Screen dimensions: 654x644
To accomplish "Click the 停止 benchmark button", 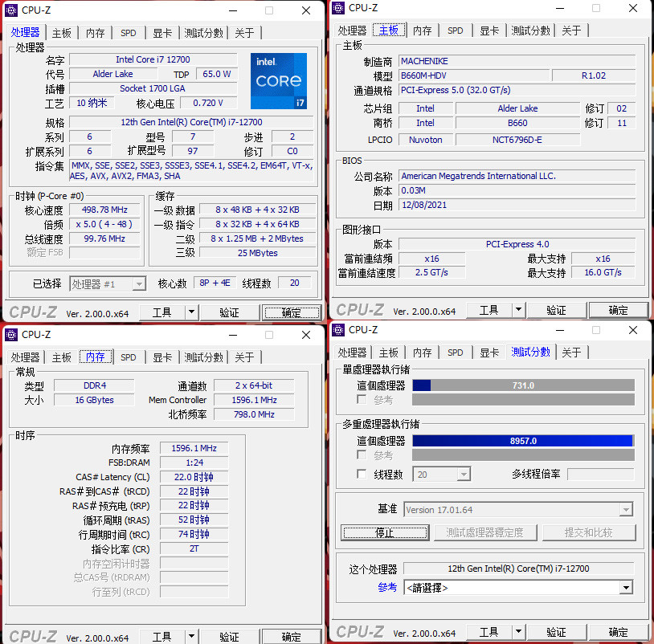I will (385, 532).
